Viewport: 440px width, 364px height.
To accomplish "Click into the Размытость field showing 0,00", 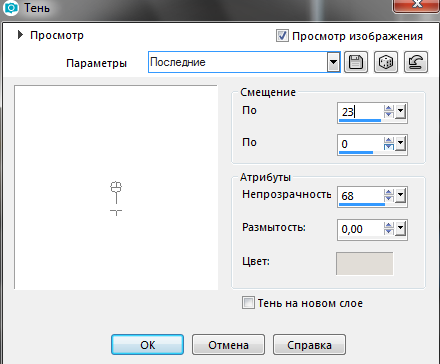I will (x=361, y=229).
